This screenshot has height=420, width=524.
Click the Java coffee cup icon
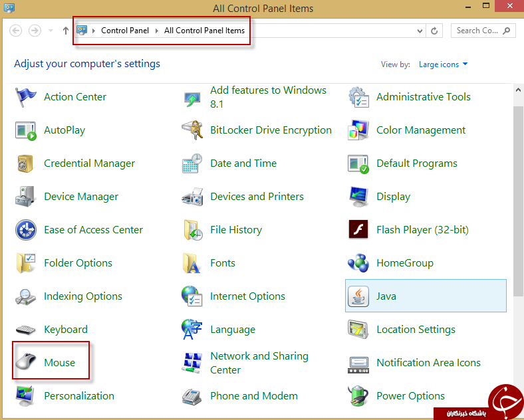pyautogui.click(x=358, y=296)
